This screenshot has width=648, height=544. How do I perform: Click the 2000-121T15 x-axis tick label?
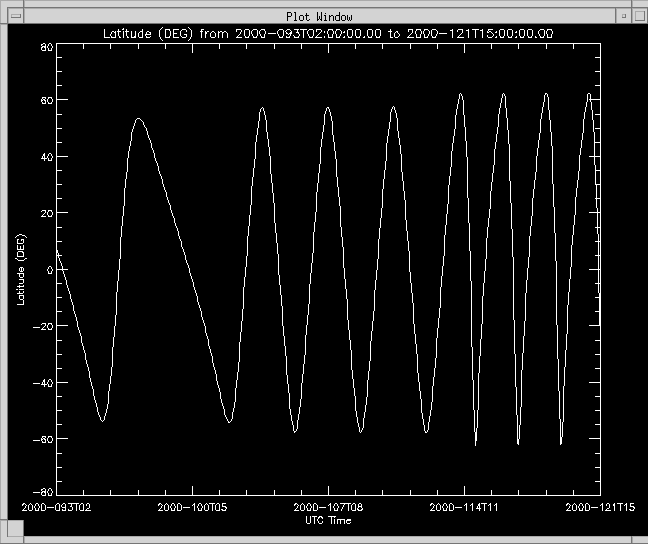click(x=597, y=508)
